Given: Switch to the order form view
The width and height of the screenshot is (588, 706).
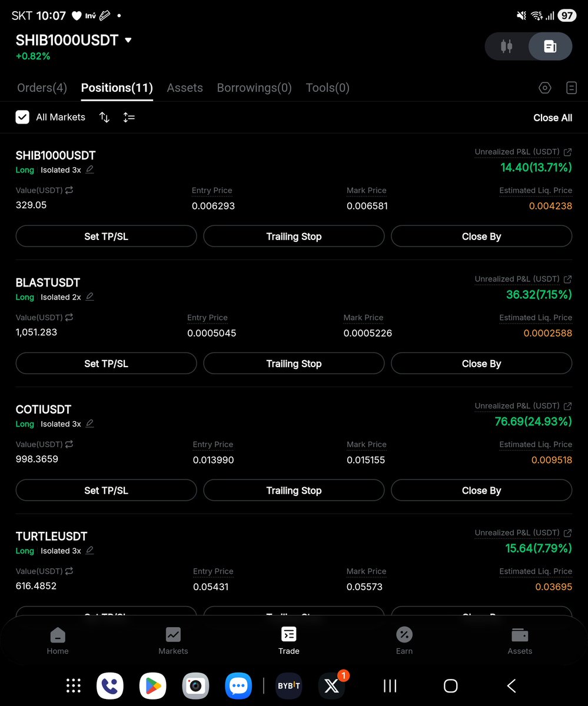Looking at the screenshot, I should [550, 46].
